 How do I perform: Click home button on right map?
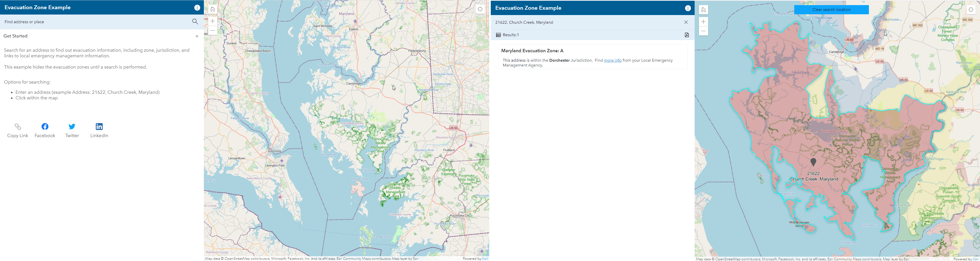tap(704, 10)
